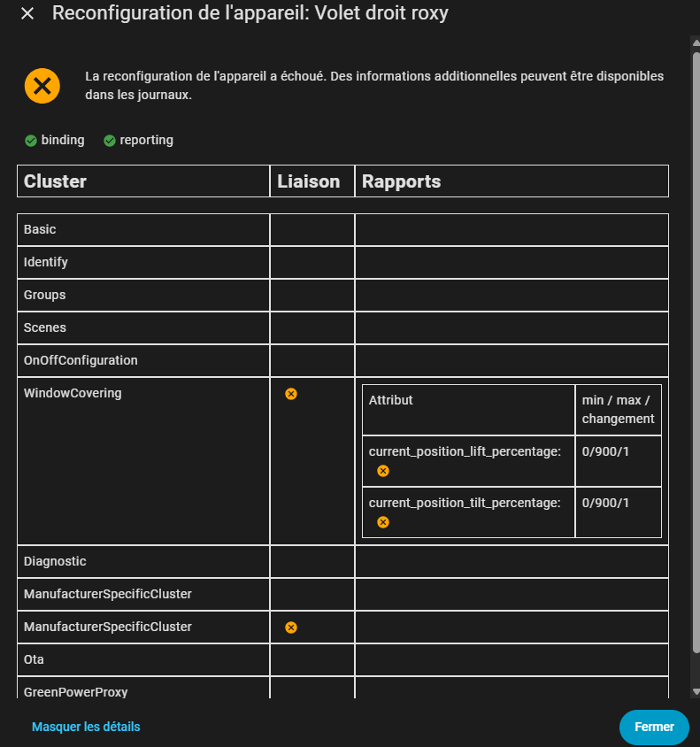Image resolution: width=700 pixels, height=747 pixels.
Task: Click the Ota cluster cell
Action: point(34,660)
